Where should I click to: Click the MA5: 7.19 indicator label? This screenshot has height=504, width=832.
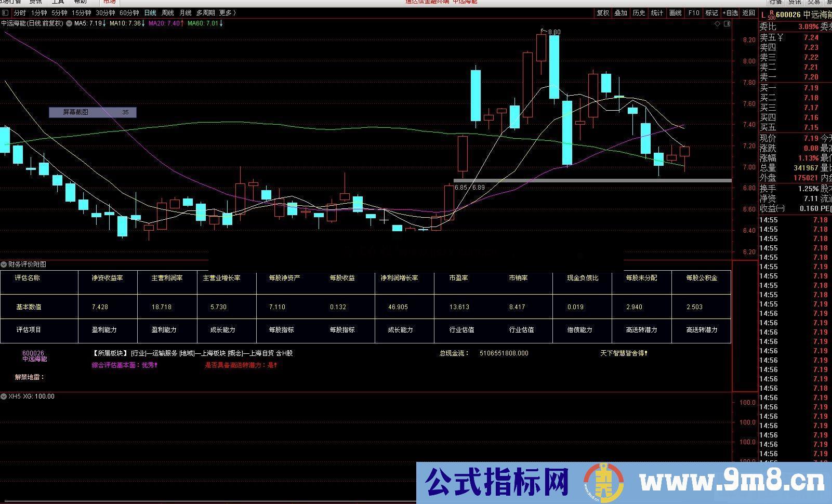(x=90, y=23)
